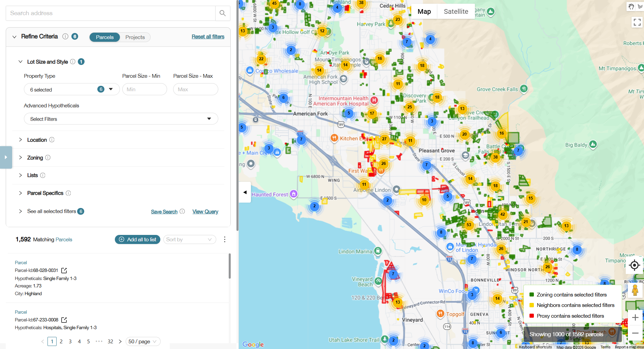
Task: Expand the Zoning section
Action: [20, 158]
